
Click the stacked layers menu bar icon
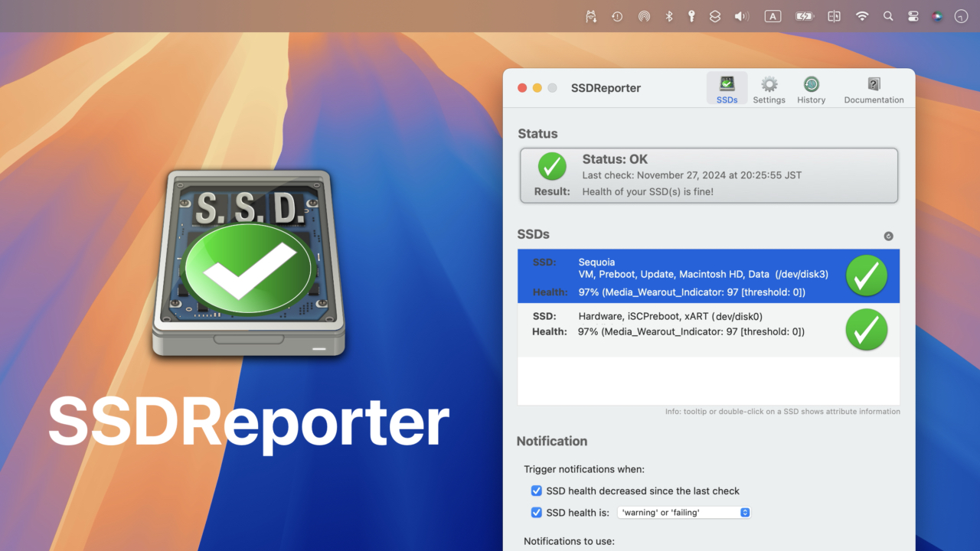click(715, 16)
